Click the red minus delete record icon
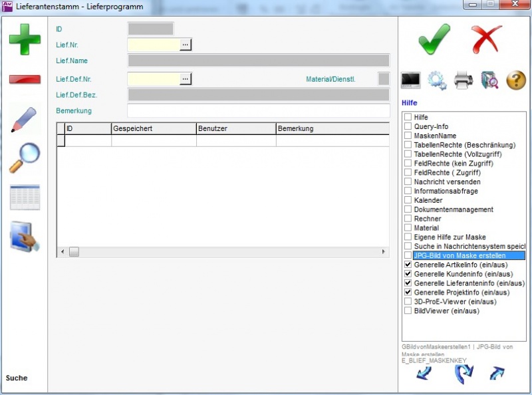The height and width of the screenshot is (395, 532). [25, 79]
